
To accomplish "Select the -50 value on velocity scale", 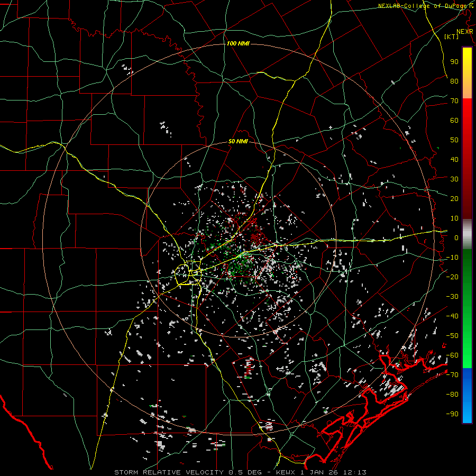I will 452,336.
